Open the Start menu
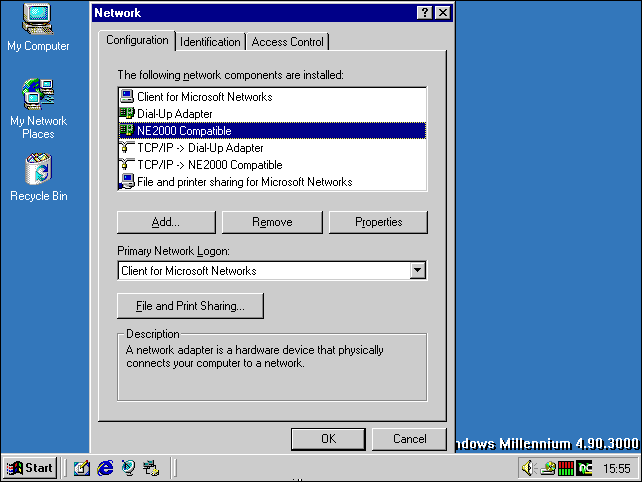The height and width of the screenshot is (482, 642). coord(30,468)
